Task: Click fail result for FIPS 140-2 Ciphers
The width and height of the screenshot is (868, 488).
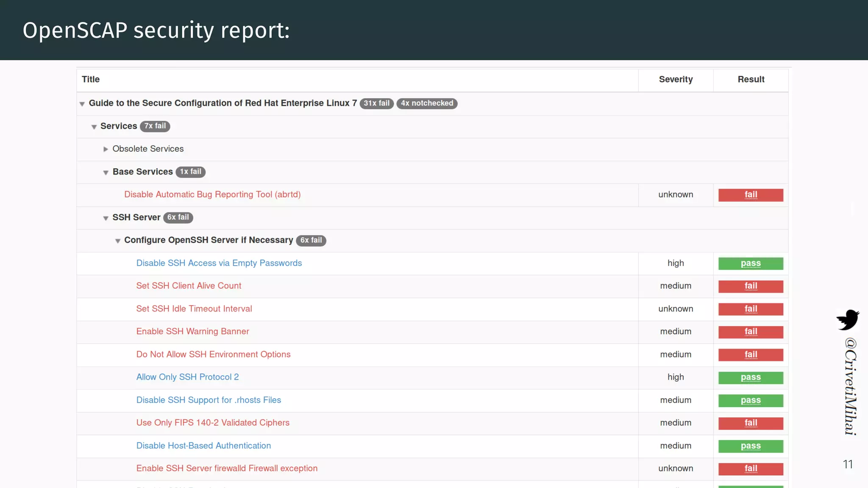Action: (x=751, y=424)
